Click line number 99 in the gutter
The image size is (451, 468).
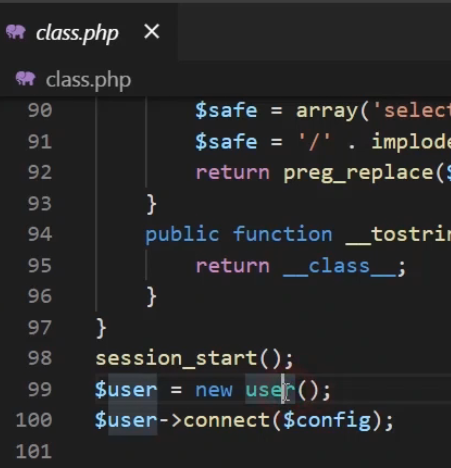pyautogui.click(x=40, y=389)
